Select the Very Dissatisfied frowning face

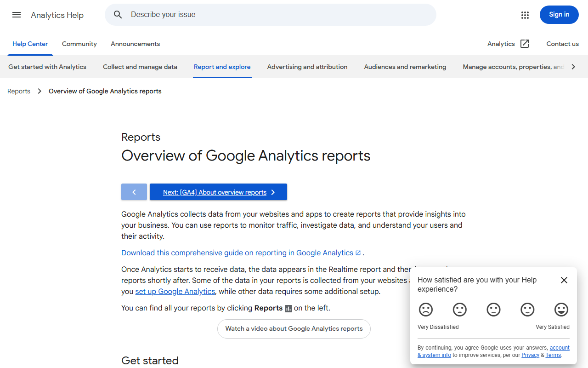[426, 310]
